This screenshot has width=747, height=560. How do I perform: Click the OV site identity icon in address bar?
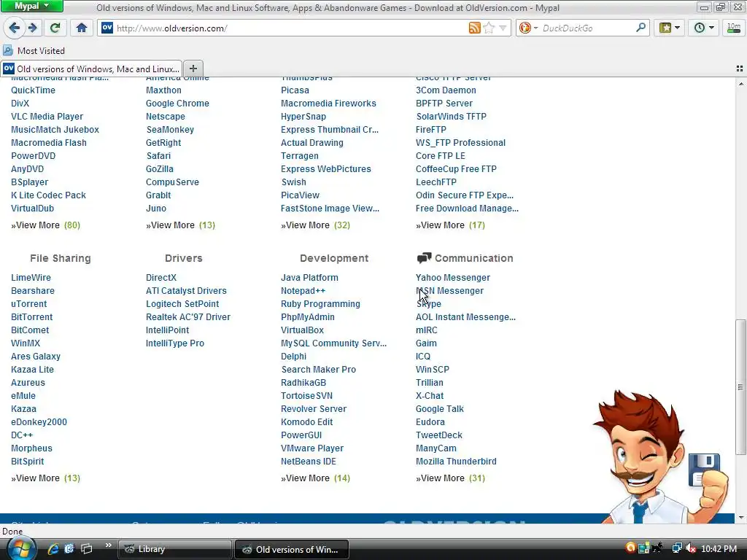click(x=107, y=28)
